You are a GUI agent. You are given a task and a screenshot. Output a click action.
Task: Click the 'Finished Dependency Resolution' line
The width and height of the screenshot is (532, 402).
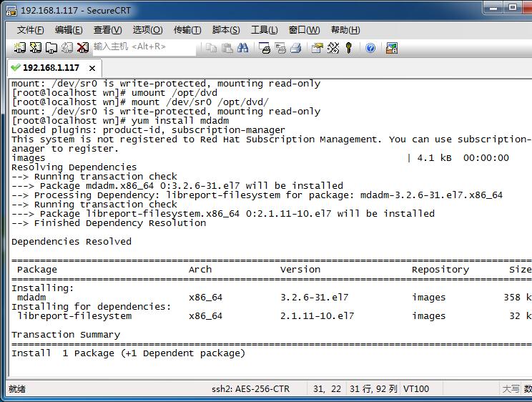[109, 223]
